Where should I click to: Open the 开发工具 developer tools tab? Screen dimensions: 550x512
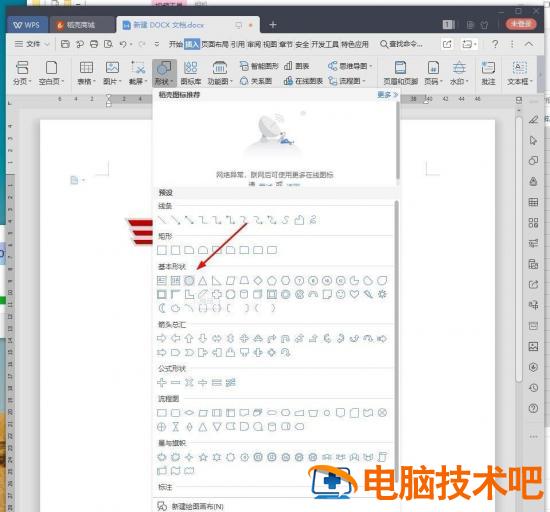click(325, 44)
